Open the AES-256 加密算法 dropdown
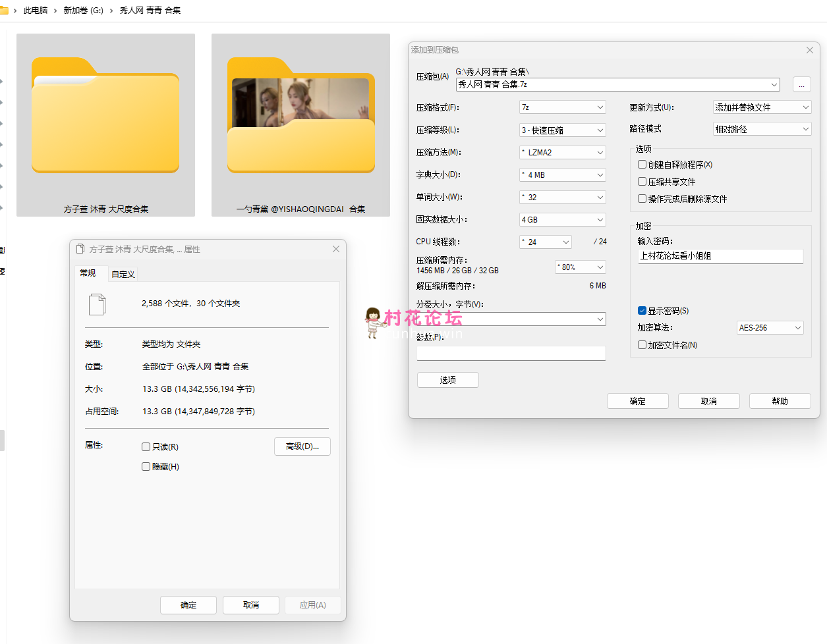 770,327
